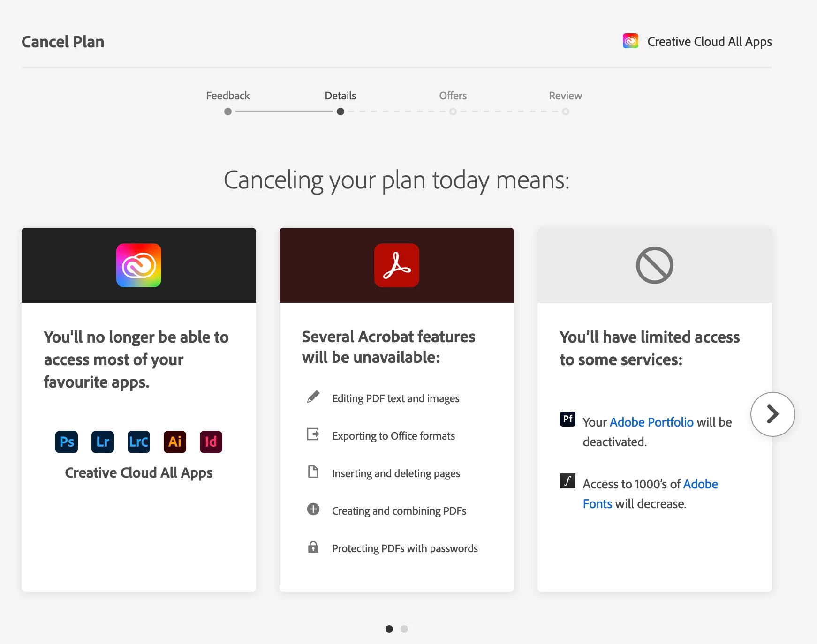This screenshot has height=644, width=817.
Task: Jump to the Offers step
Action: pos(453,96)
